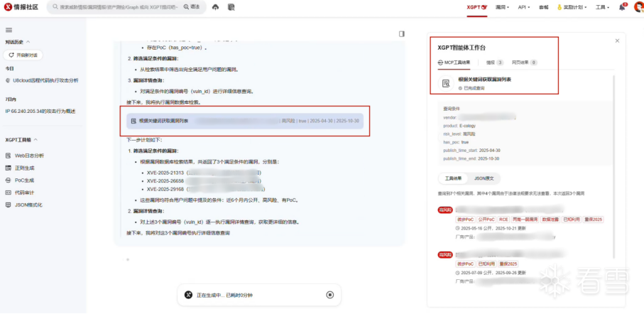The image size is (644, 314).
Task: Open the 语法 syntax helper
Action: pos(192,7)
